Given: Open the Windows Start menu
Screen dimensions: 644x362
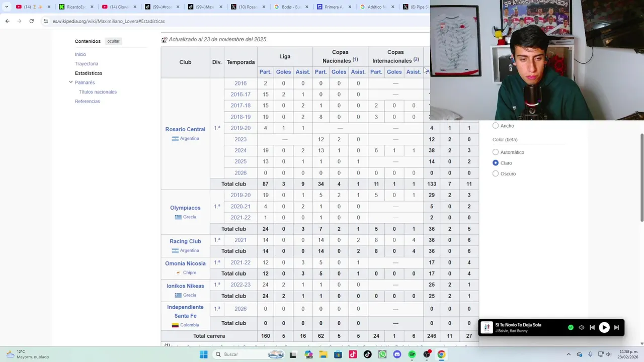Looking at the screenshot, I should (203, 354).
